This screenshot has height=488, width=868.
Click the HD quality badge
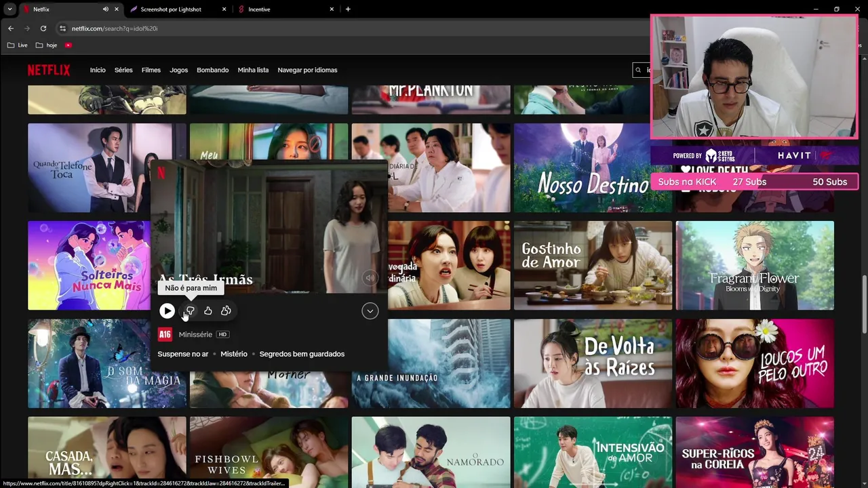[222, 335]
